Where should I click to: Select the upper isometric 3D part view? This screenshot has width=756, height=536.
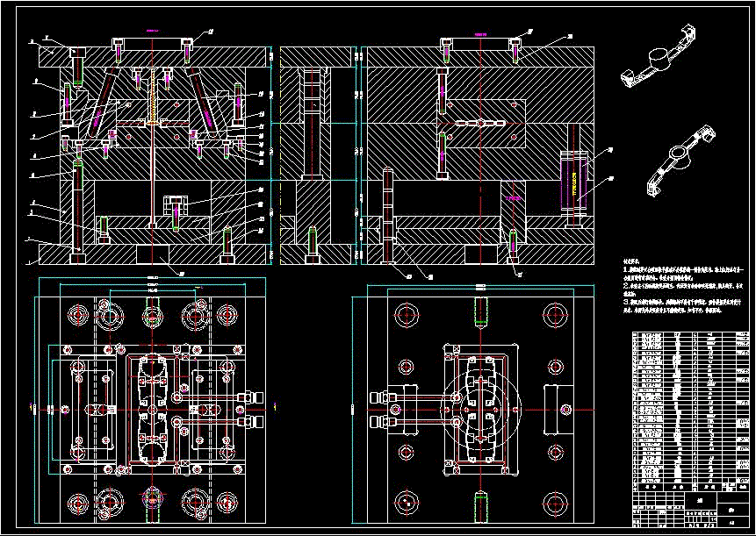tap(659, 58)
